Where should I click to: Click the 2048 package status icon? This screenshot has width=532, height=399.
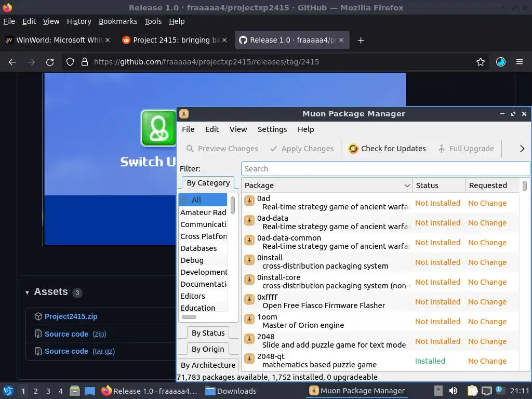tap(249, 339)
